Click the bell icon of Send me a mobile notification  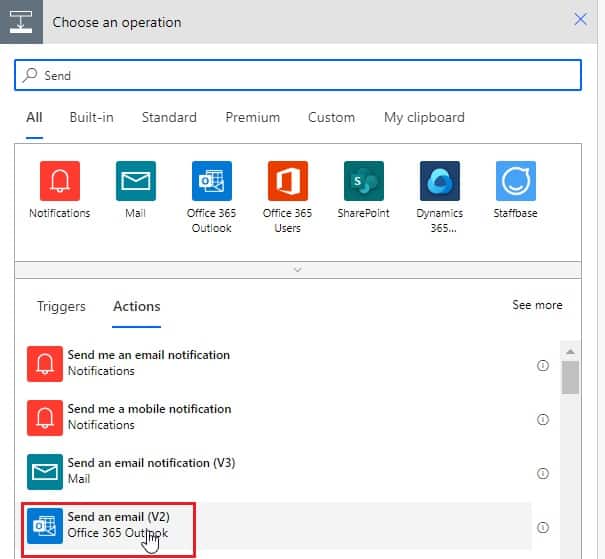click(x=45, y=418)
